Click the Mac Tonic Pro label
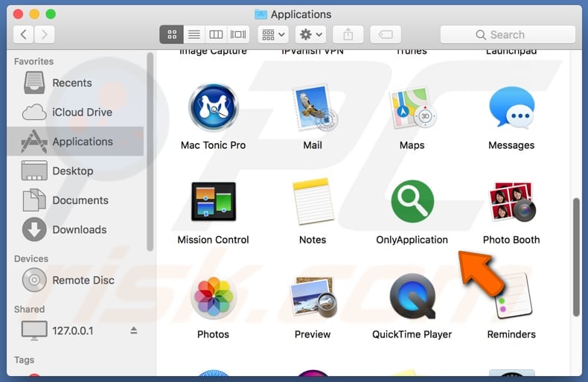 tap(213, 145)
